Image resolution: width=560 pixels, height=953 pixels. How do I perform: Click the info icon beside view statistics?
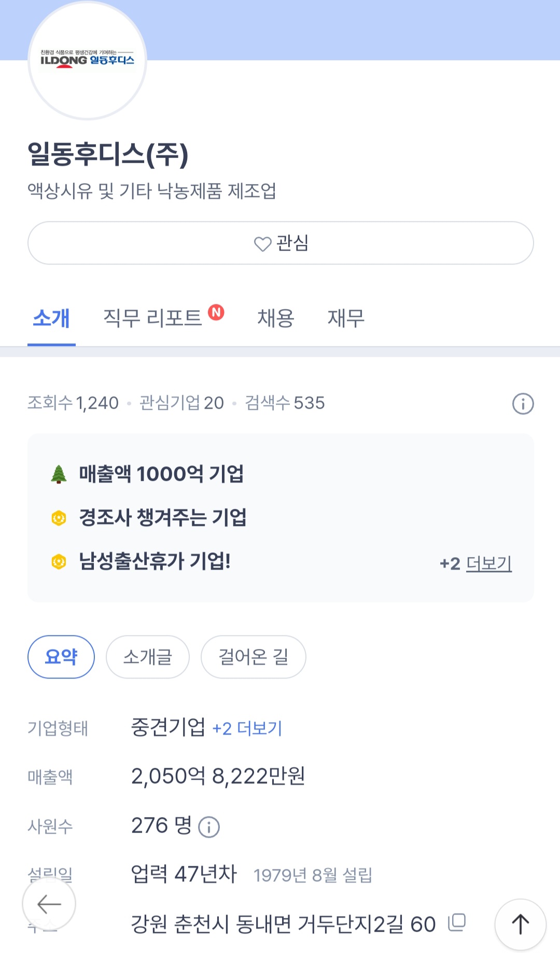click(523, 404)
